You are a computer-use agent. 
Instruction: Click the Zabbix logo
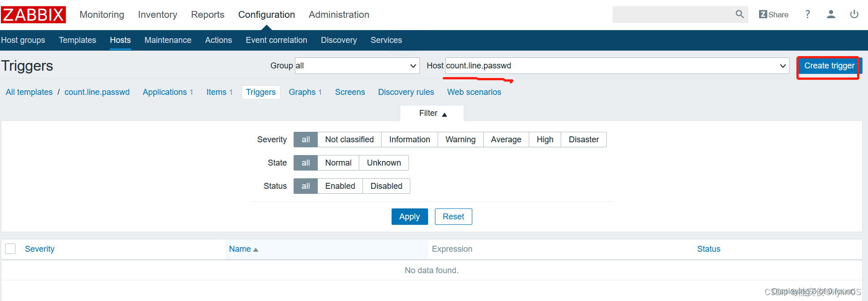(33, 15)
